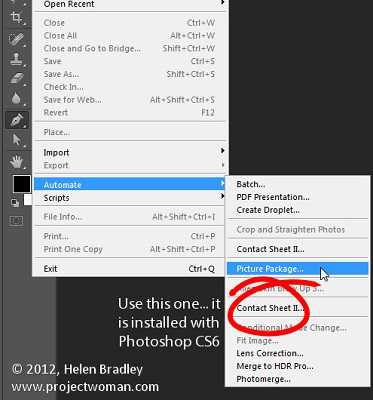Choose Check In menu entry

click(x=131, y=87)
